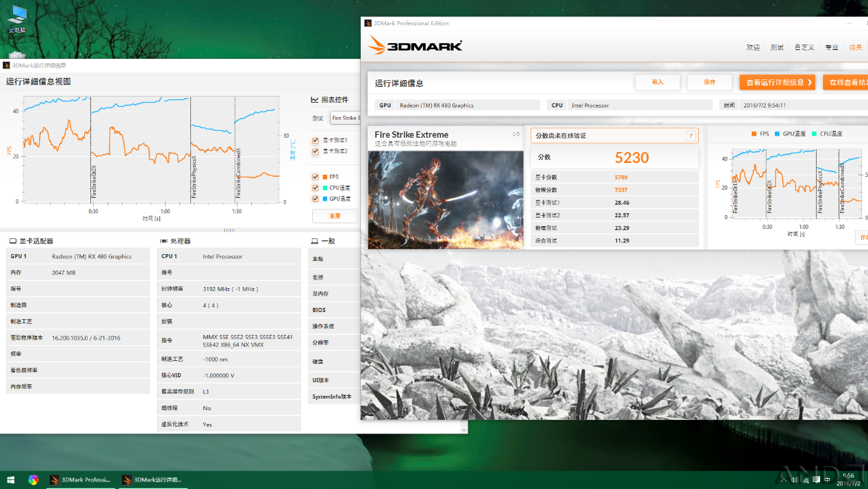The image size is (868, 489).
Task: Toggle the GPU温度 series checkbox
Action: point(316,199)
